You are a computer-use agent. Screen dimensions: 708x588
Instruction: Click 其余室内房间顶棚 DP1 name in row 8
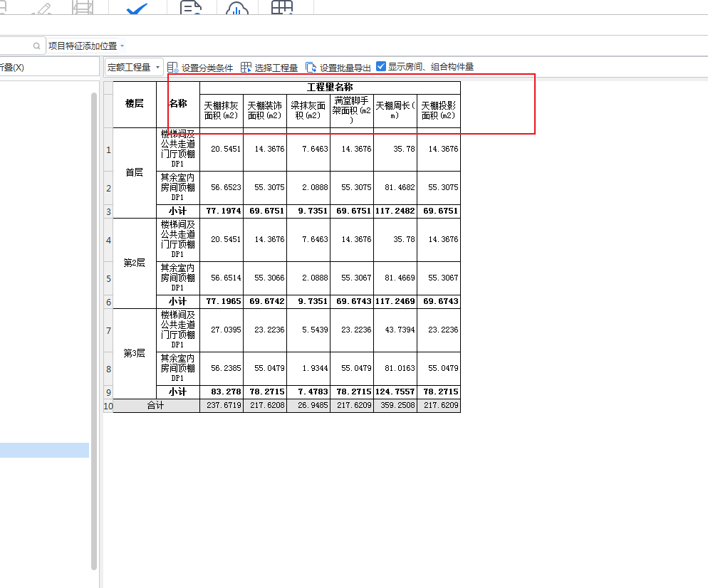[x=178, y=368]
